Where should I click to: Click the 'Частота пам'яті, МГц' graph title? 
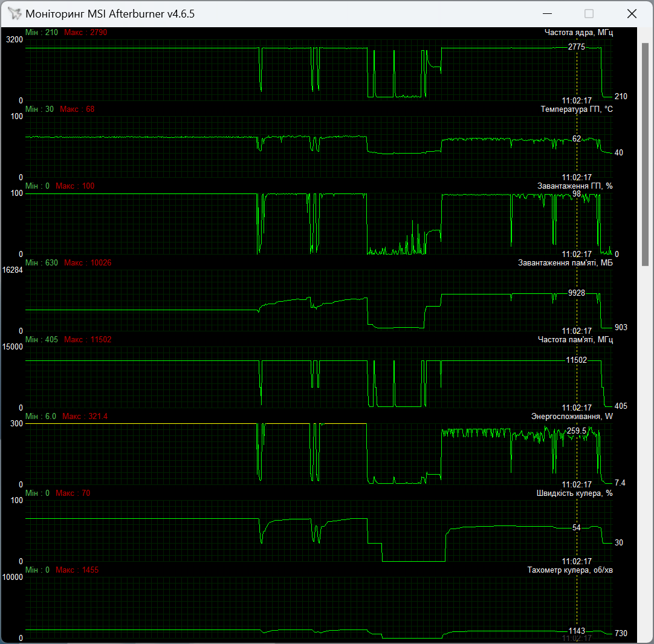pyautogui.click(x=575, y=340)
